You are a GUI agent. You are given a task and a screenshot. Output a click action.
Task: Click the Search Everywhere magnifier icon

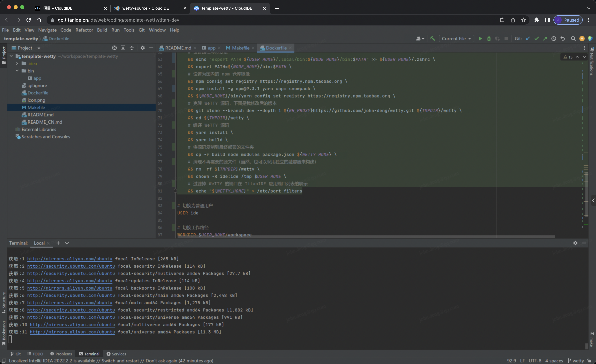pyautogui.click(x=573, y=39)
